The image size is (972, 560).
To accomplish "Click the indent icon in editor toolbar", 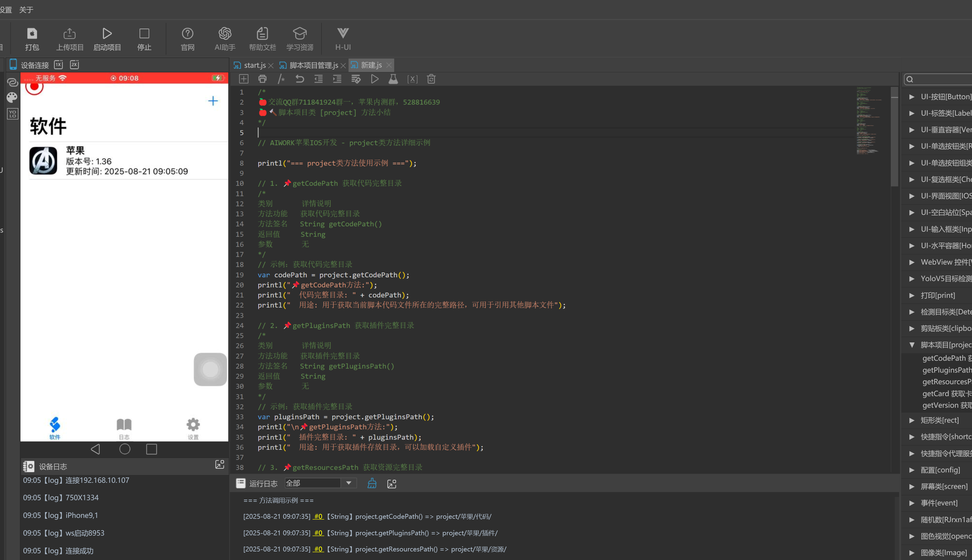I will pyautogui.click(x=337, y=79).
